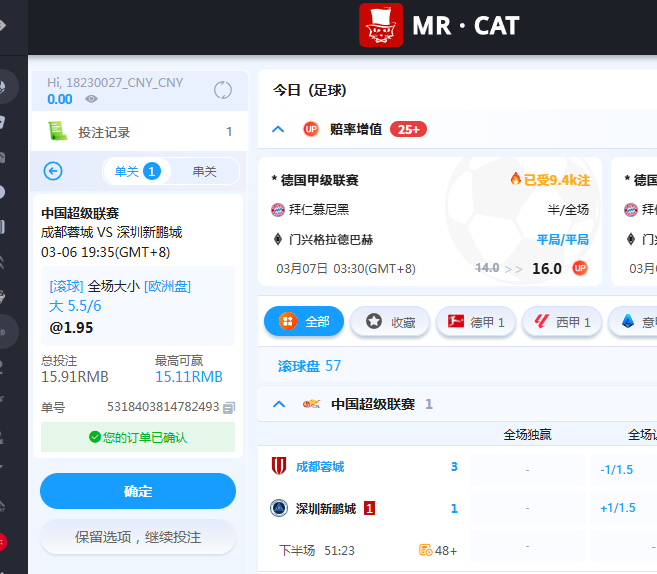Image resolution: width=657 pixels, height=574 pixels.
Task: Click the 成都蓉城 team crest
Action: [x=279, y=466]
